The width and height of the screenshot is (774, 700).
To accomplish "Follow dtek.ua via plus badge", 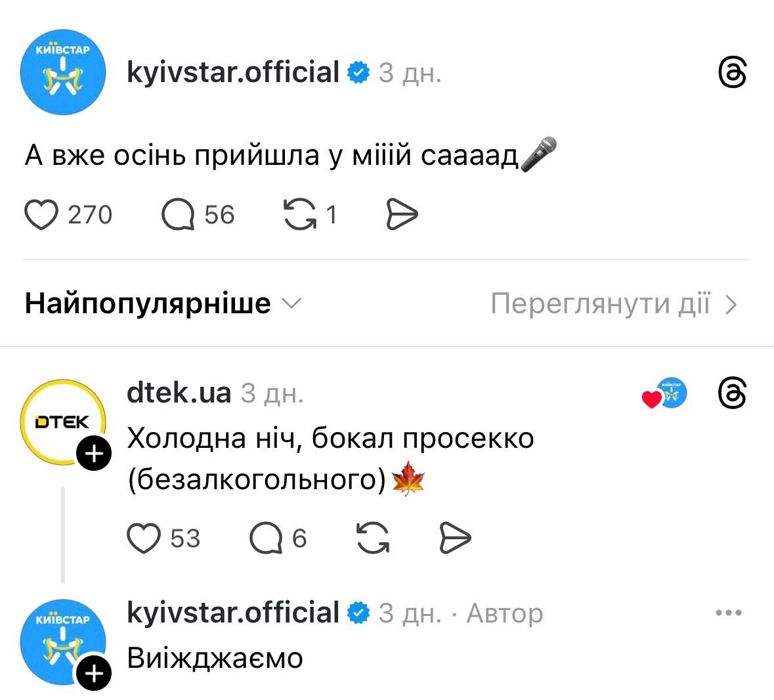I will coord(95,454).
